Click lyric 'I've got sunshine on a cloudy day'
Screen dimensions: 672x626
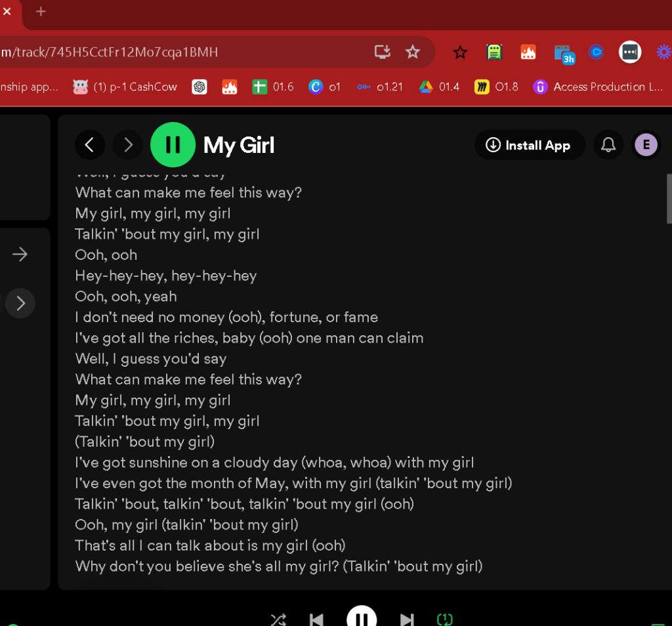pyautogui.click(x=186, y=463)
